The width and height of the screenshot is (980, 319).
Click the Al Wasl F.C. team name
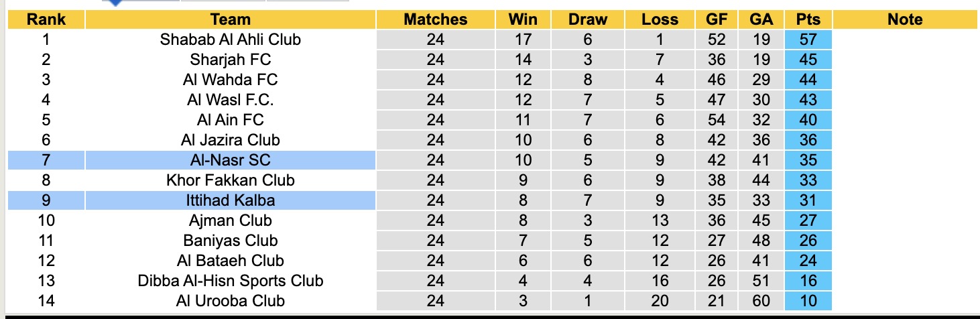point(230,100)
